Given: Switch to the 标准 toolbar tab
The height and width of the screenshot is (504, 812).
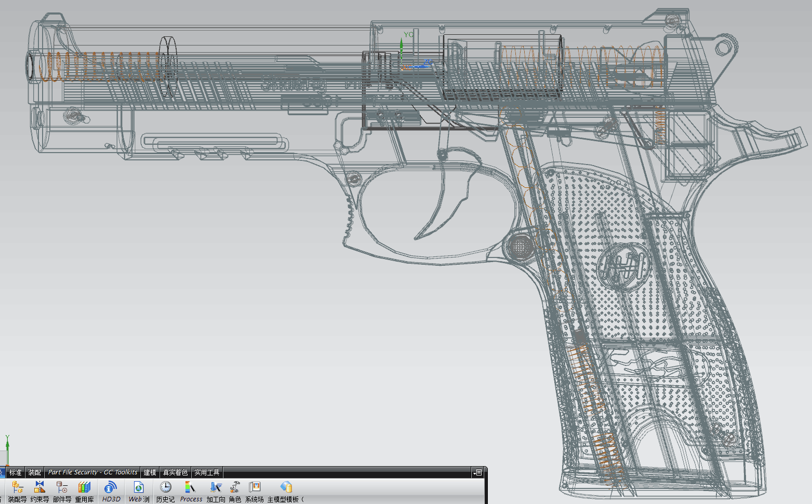Looking at the screenshot, I should click(16, 472).
